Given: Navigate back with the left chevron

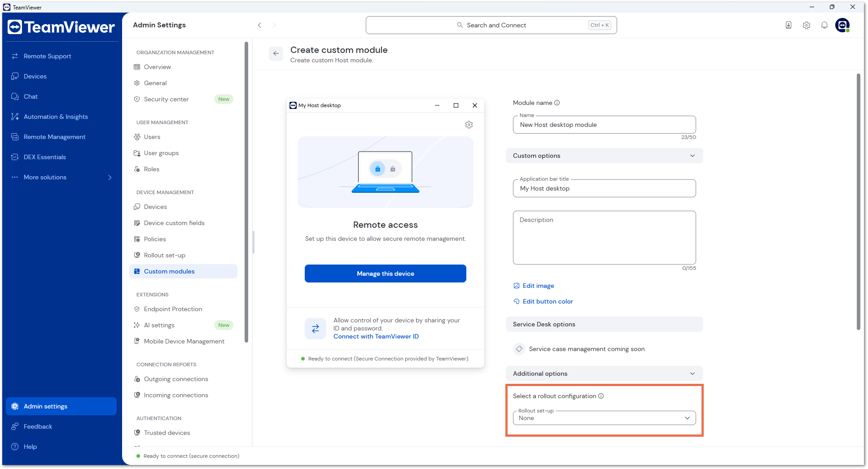Looking at the screenshot, I should 259,25.
